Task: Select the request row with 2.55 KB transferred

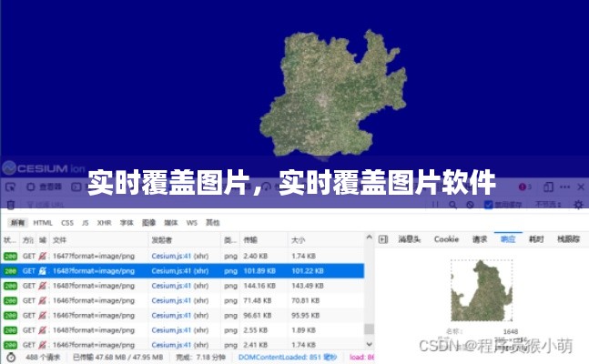Action: [x=182, y=329]
